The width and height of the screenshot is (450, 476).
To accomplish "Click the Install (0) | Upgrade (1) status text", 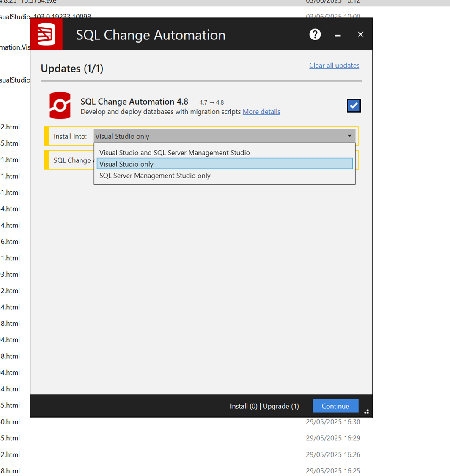I will click(x=264, y=406).
